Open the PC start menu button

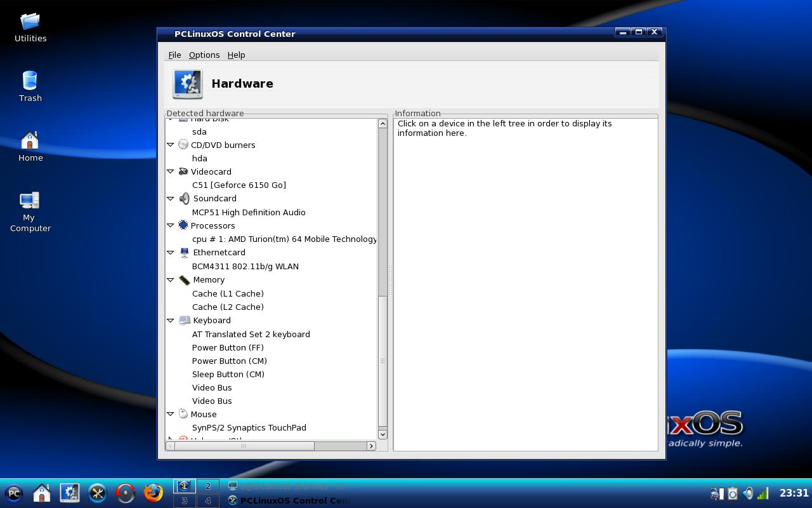click(x=14, y=493)
